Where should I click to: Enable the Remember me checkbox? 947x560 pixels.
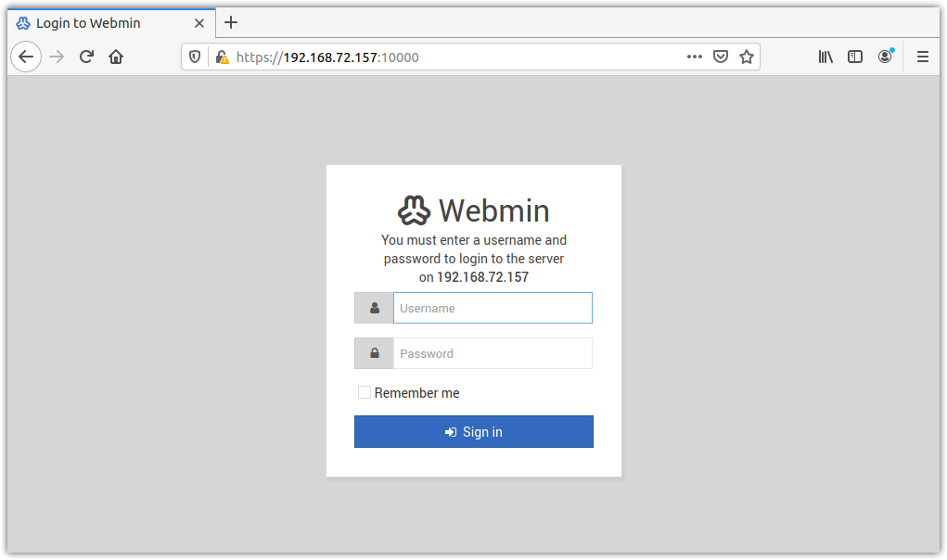click(365, 392)
